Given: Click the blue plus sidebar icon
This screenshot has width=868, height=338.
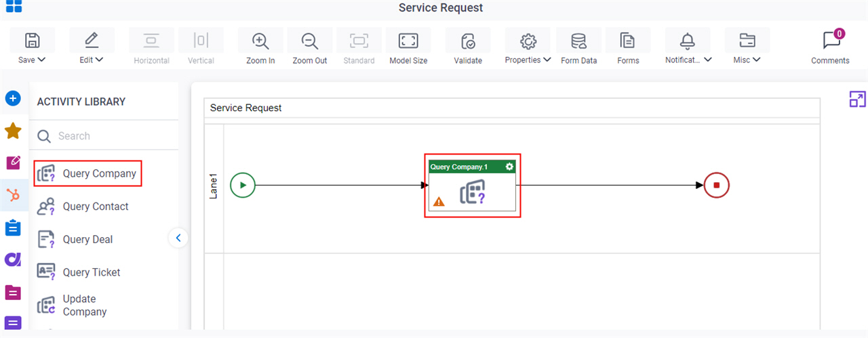Looking at the screenshot, I should [x=13, y=99].
